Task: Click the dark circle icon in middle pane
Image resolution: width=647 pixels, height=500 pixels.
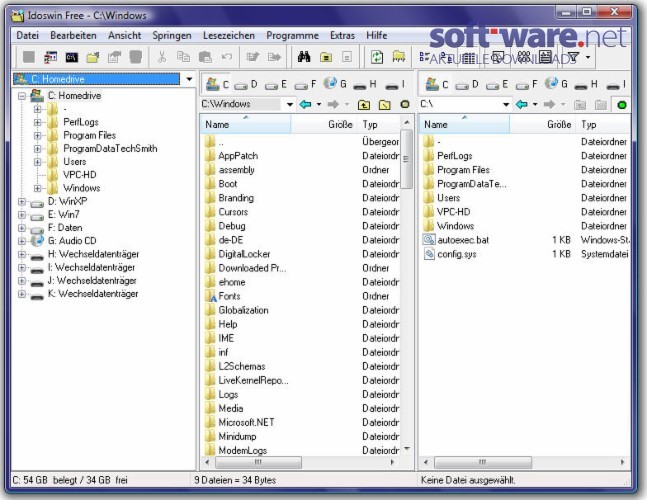Action: coord(405,104)
